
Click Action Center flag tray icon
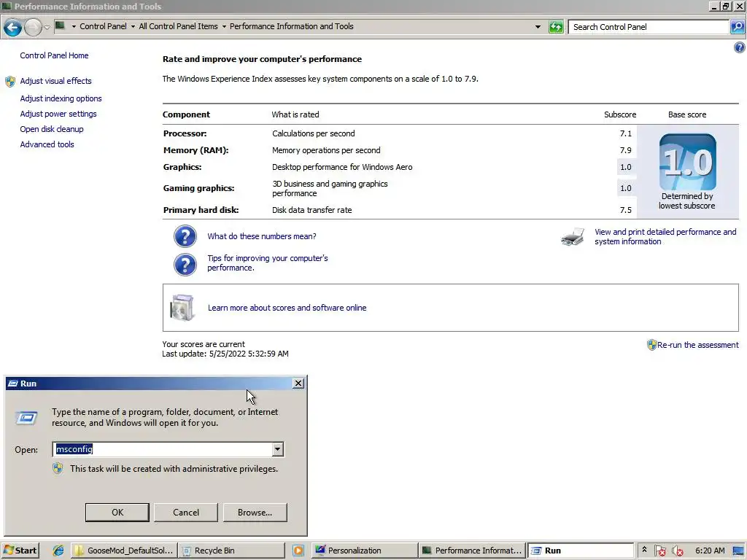pos(660,551)
